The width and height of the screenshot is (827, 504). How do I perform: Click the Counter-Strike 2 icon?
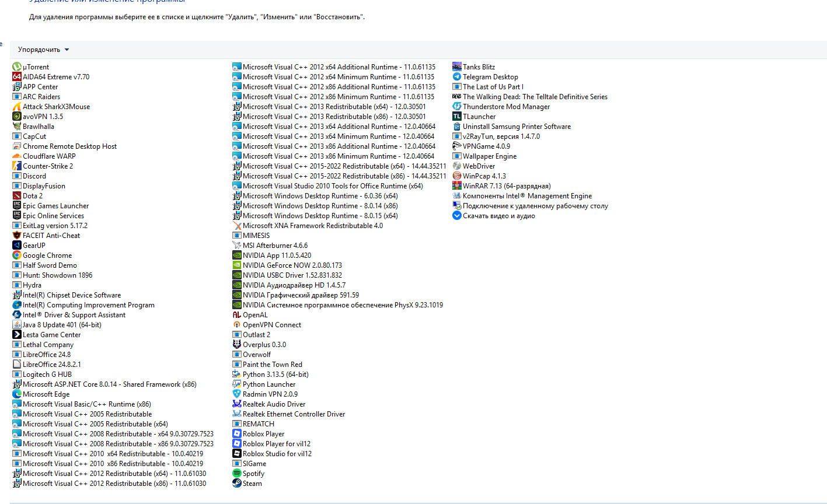[17, 166]
